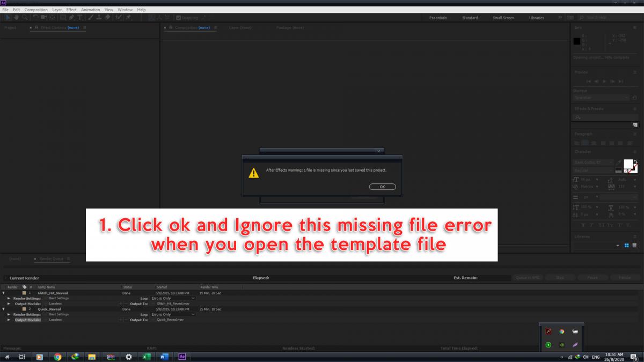
Task: Open the Composition menu
Action: [x=36, y=10]
